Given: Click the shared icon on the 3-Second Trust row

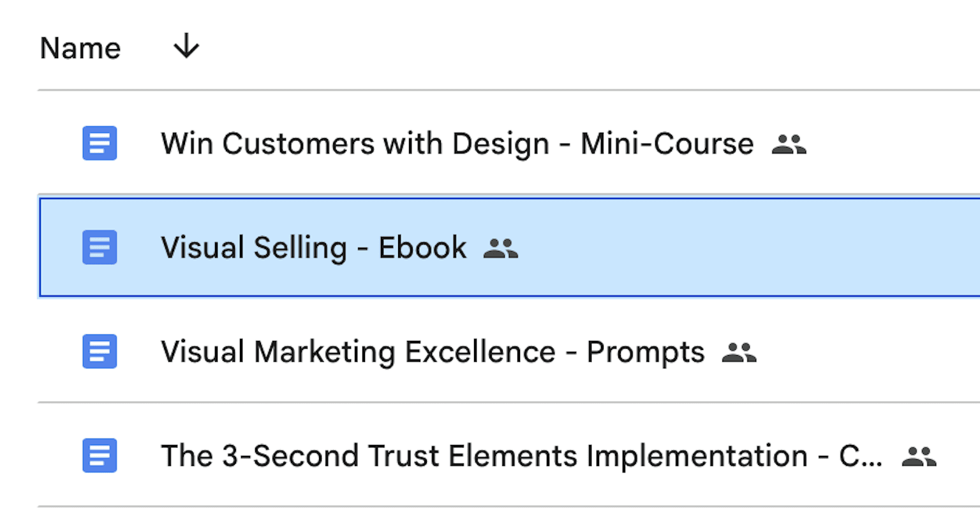Looking at the screenshot, I should pos(919,457).
